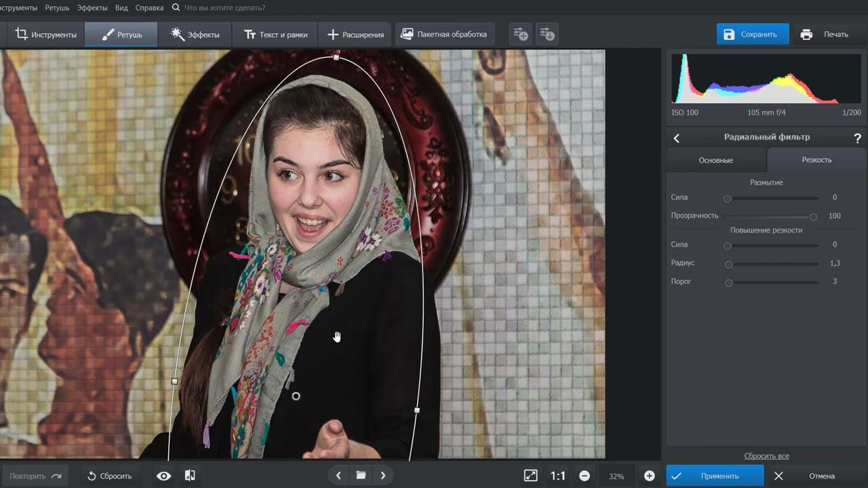
Task: Open the help question mark icon
Action: (x=857, y=138)
